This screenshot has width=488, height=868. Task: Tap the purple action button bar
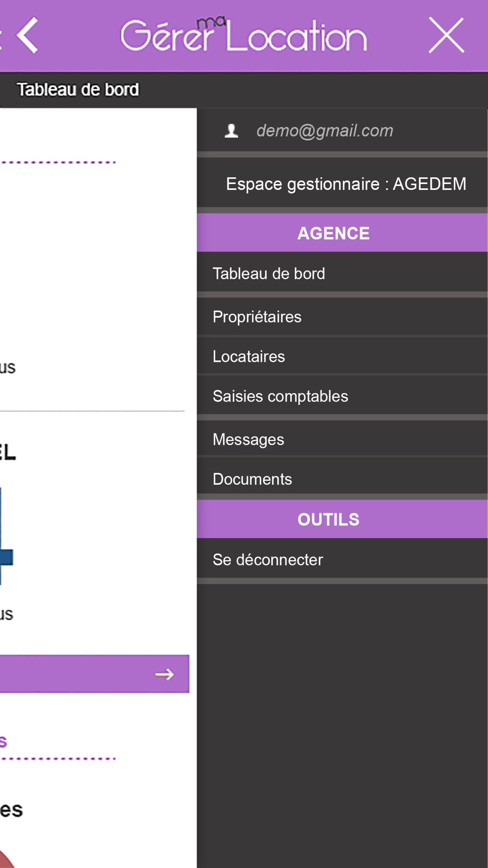point(94,674)
